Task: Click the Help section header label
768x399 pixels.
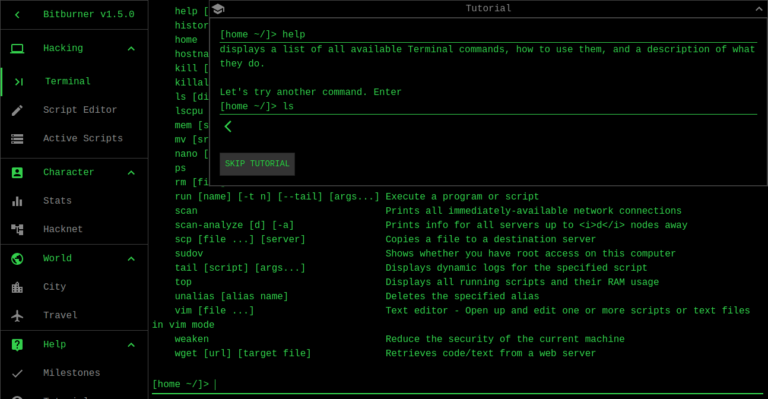Action: click(x=54, y=345)
